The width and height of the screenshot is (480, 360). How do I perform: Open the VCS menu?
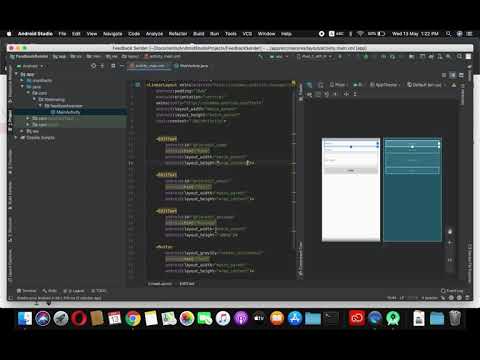247,34
